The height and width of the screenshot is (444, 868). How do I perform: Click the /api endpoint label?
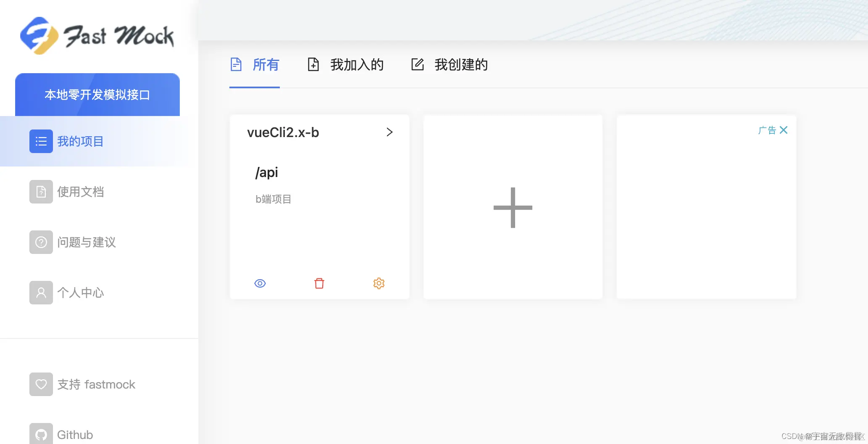(266, 172)
